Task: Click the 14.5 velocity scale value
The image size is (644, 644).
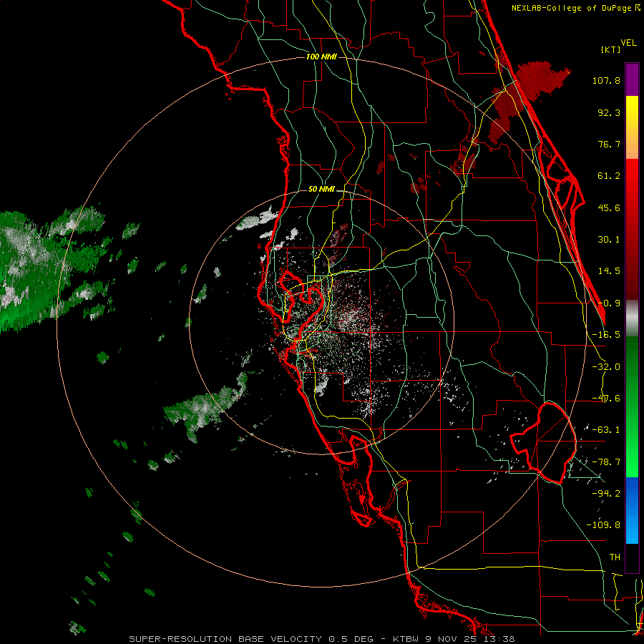Action: point(609,271)
